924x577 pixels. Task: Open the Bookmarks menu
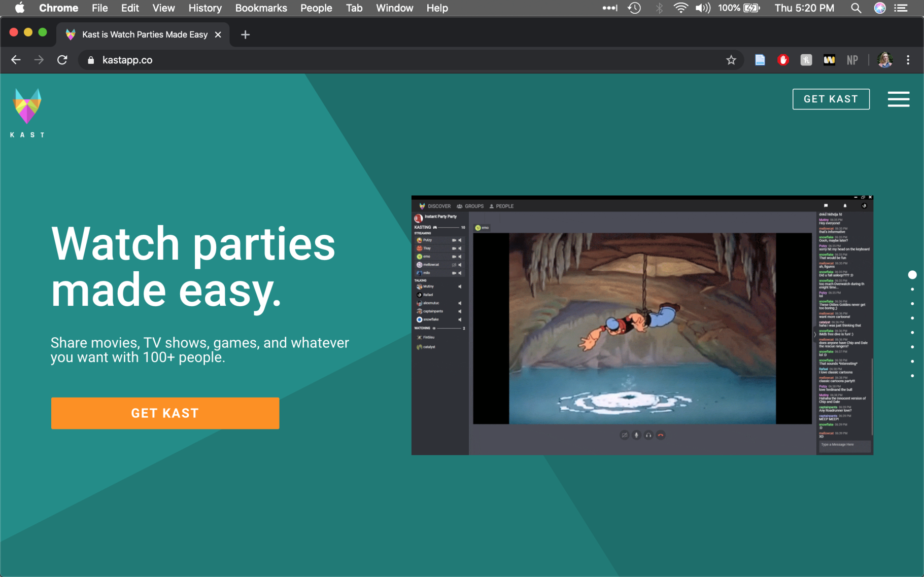coord(261,8)
